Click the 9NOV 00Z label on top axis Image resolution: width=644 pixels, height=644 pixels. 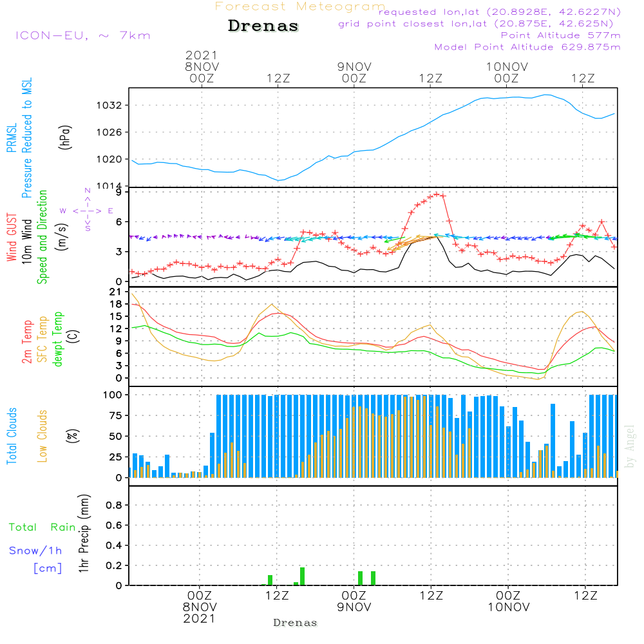(x=354, y=71)
